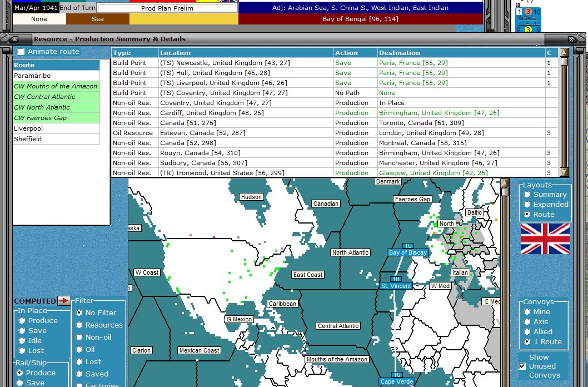The height and width of the screenshot is (387, 588).
Task: Select CW North Atlantic route entry
Action: click(56, 107)
